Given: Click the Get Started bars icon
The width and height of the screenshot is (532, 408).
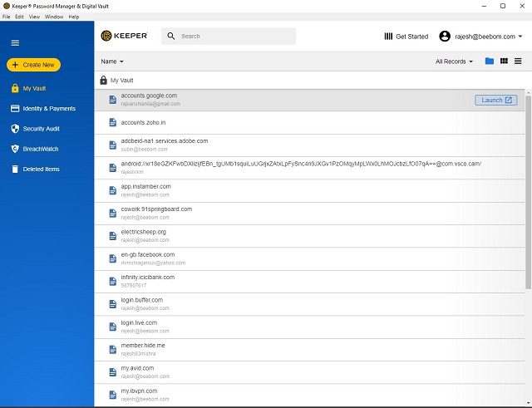Looking at the screenshot, I should (388, 37).
